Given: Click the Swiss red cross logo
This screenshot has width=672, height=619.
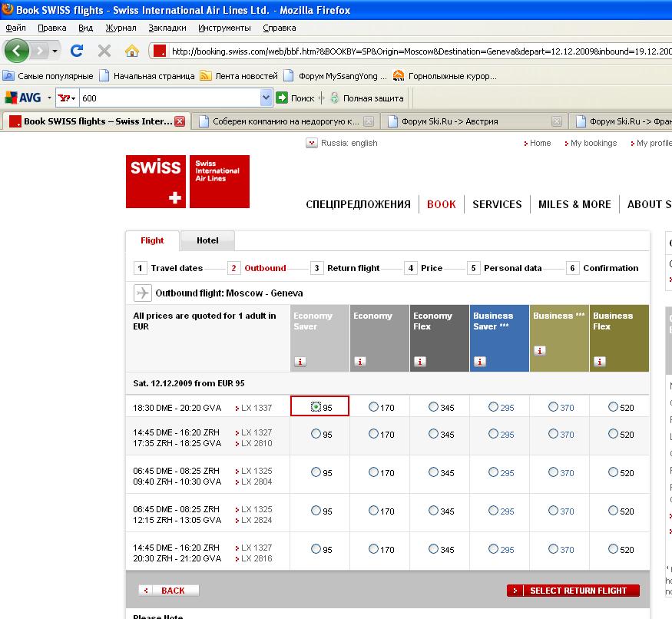Looking at the screenshot, I should tap(156, 182).
